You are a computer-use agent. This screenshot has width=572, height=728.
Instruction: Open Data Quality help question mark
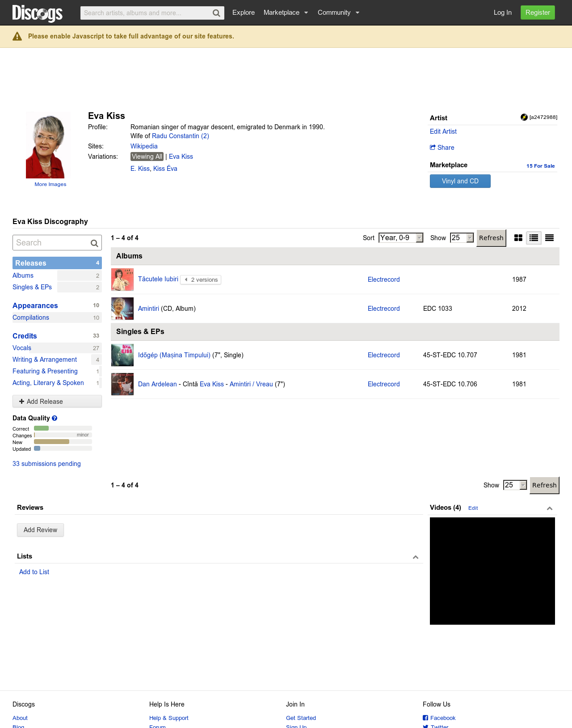pyautogui.click(x=55, y=418)
